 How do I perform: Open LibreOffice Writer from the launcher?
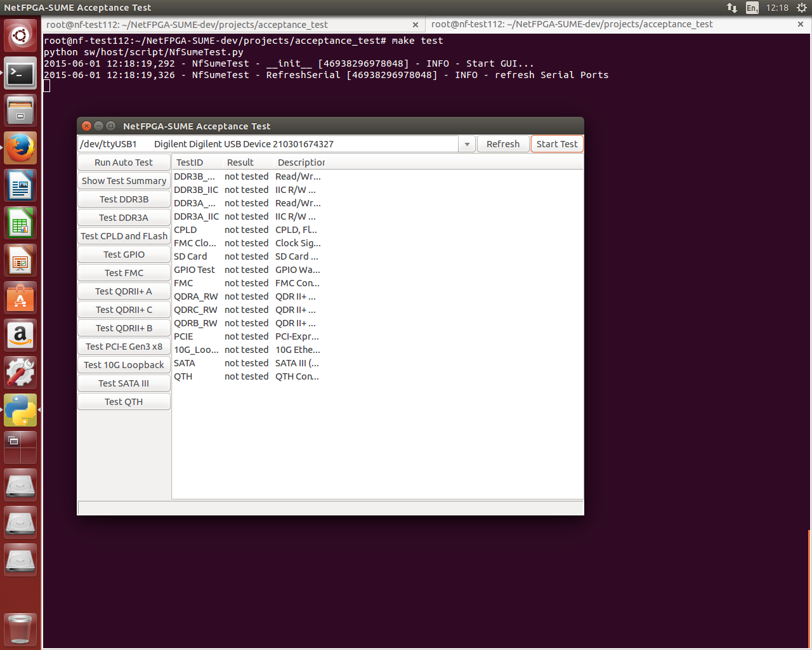(x=21, y=186)
